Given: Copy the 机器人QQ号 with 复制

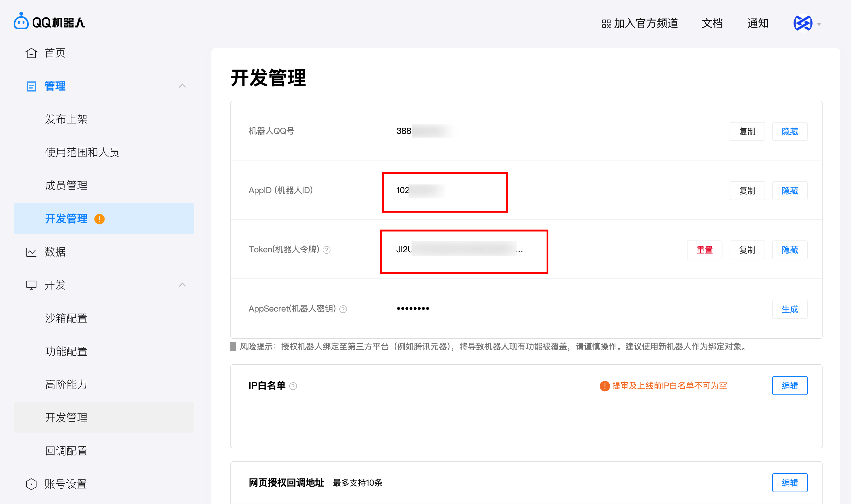Looking at the screenshot, I should [747, 131].
